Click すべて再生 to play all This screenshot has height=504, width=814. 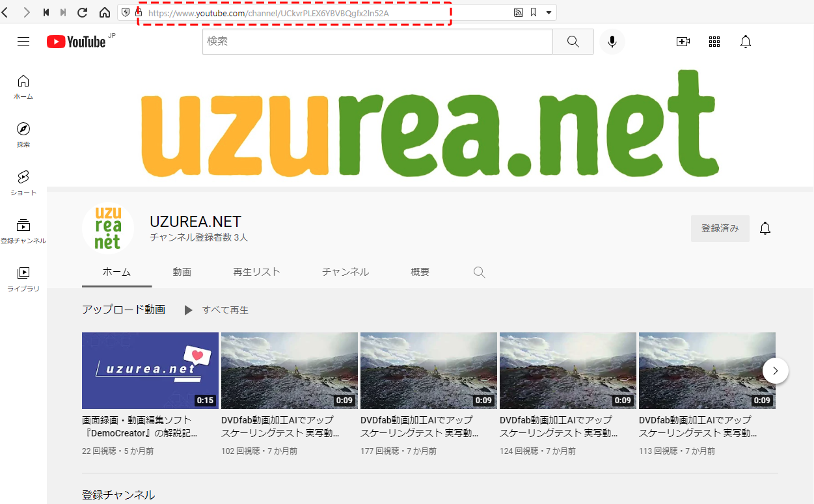[216, 310]
